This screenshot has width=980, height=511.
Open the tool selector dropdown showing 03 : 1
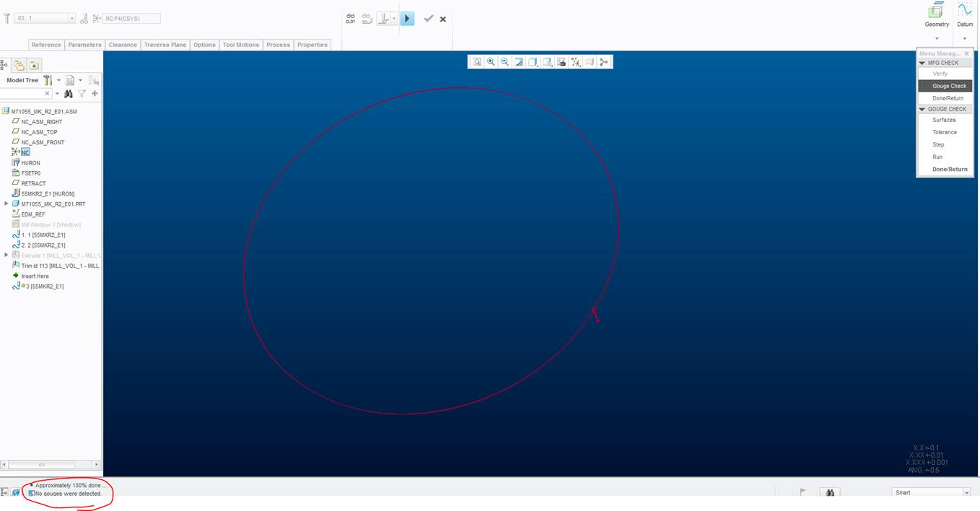point(45,18)
